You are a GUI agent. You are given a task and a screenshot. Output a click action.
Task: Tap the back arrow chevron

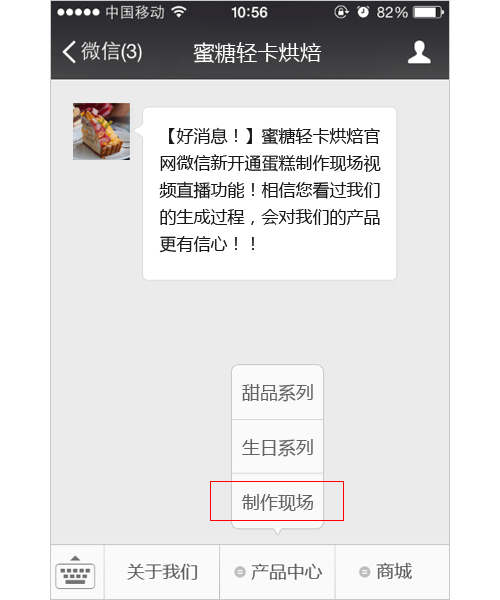point(69,52)
